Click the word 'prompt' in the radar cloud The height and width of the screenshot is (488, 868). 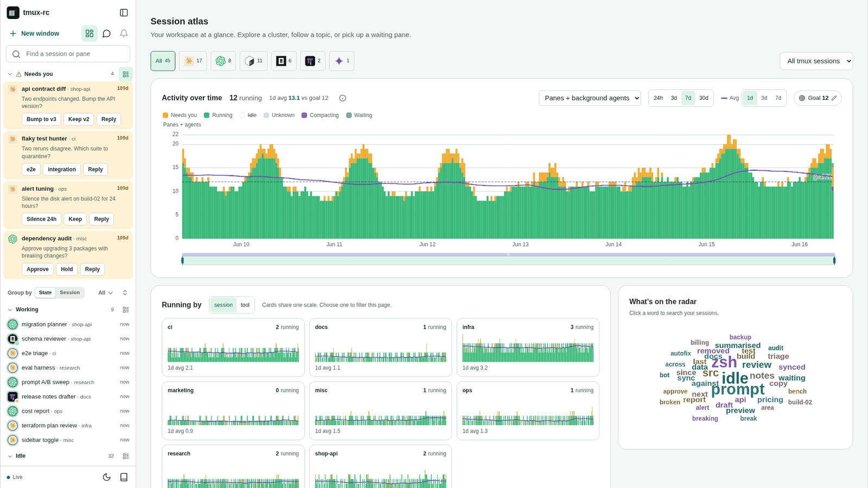[738, 389]
